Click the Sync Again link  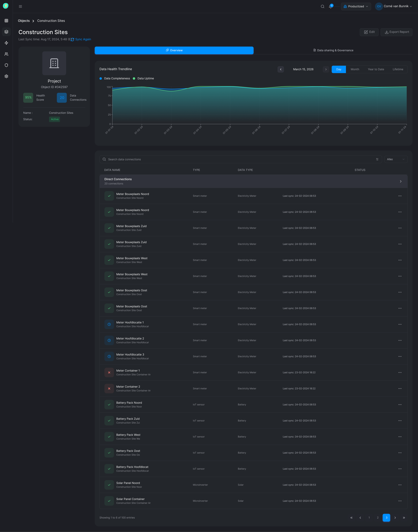tap(83, 39)
